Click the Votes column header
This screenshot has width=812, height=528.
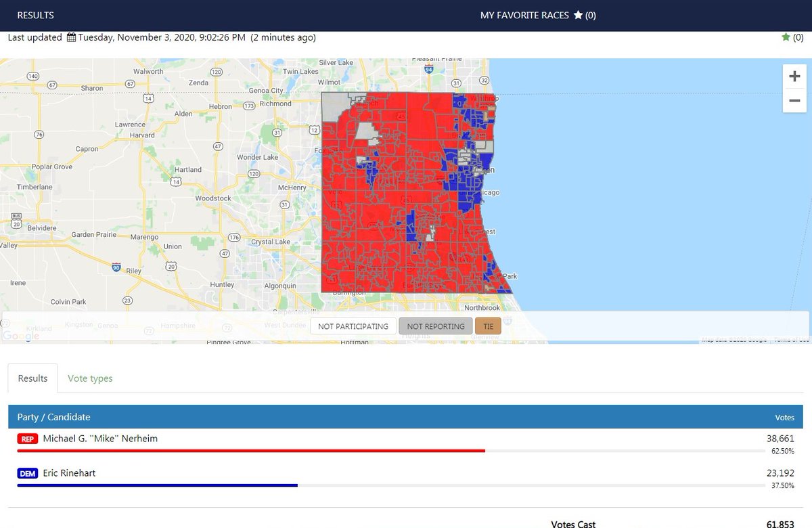(784, 418)
